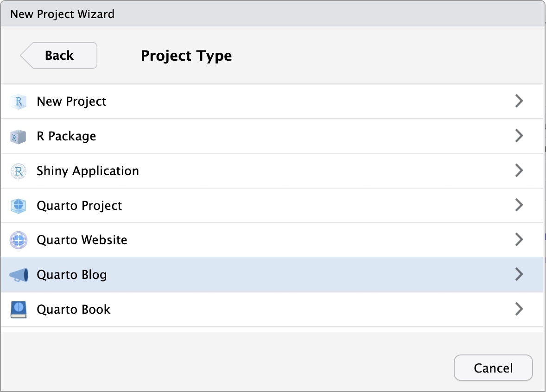Open the Quarto Book chevron arrow

click(519, 309)
